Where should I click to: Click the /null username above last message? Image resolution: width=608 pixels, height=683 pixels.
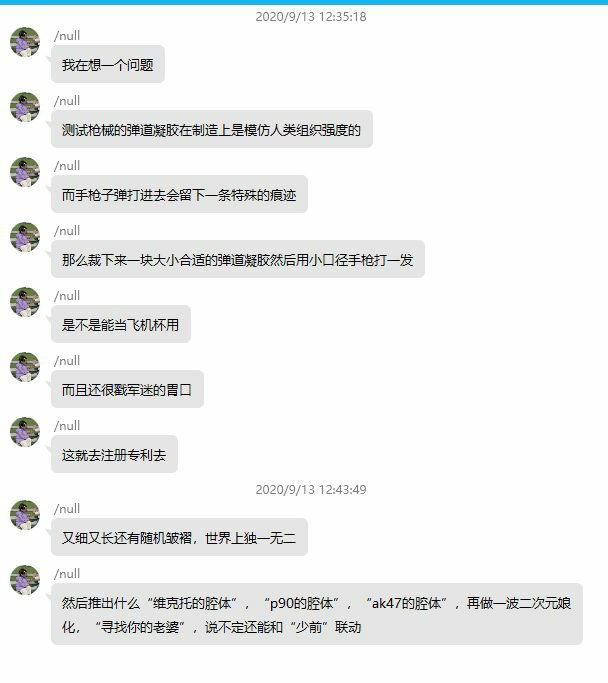67,574
